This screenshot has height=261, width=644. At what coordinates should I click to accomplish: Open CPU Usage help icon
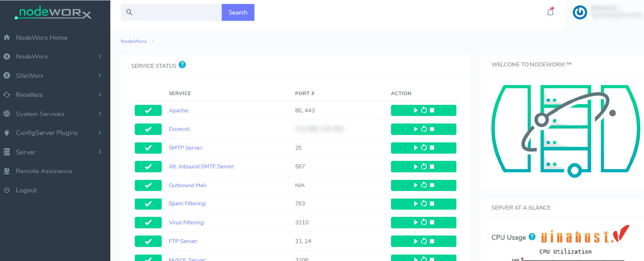(532, 237)
